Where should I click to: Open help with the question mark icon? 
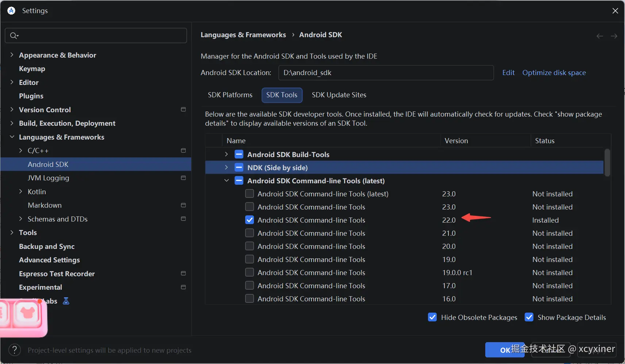pyautogui.click(x=15, y=350)
